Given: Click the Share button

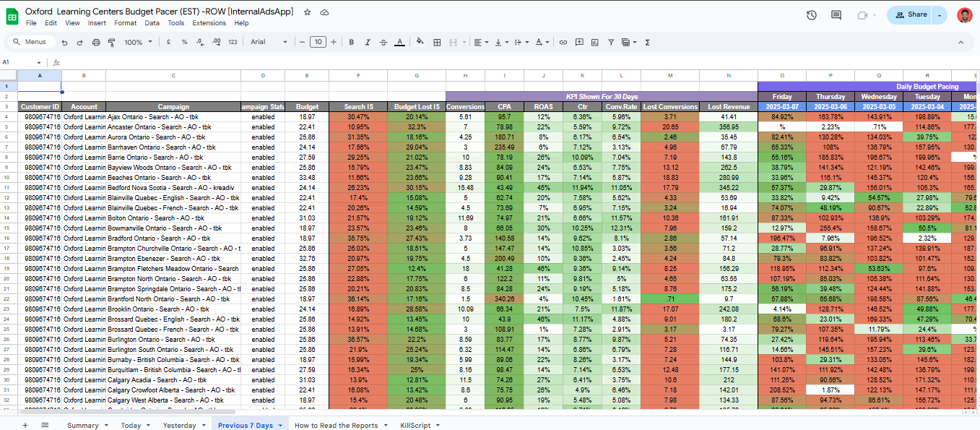Looking at the screenshot, I should click(910, 15).
